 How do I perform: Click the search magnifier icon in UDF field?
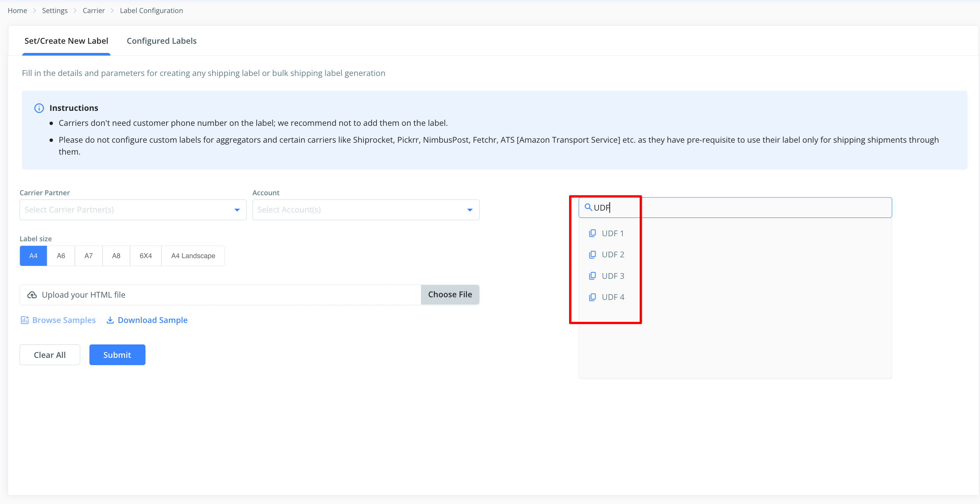coord(588,208)
